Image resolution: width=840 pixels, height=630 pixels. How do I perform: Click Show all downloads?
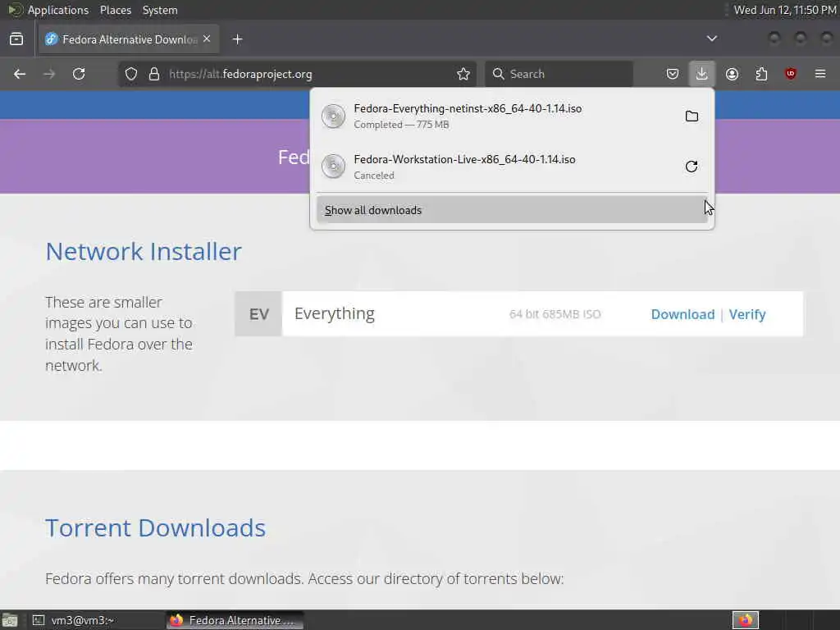point(512,210)
